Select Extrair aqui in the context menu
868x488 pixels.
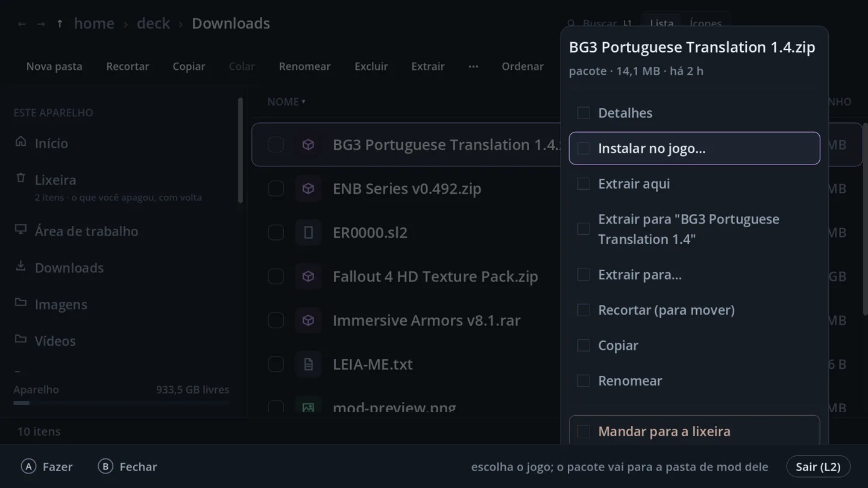point(694,184)
